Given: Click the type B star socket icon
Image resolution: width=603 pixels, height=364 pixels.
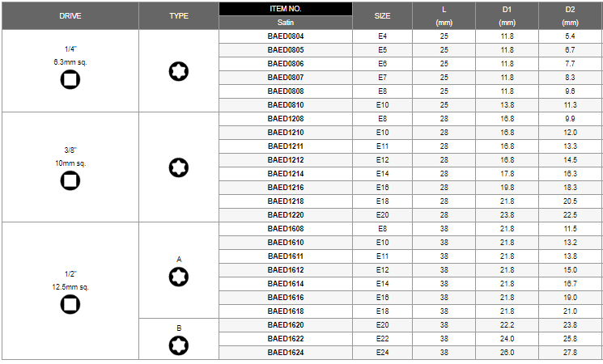Looking at the screenshot, I should point(178,345).
